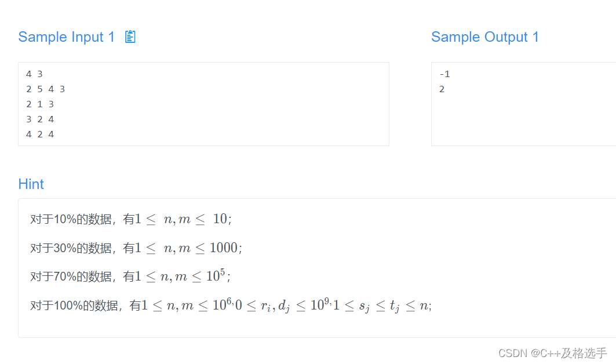Click the Sample Output 1 heading
Screen dimensions: 616x364
tap(485, 37)
